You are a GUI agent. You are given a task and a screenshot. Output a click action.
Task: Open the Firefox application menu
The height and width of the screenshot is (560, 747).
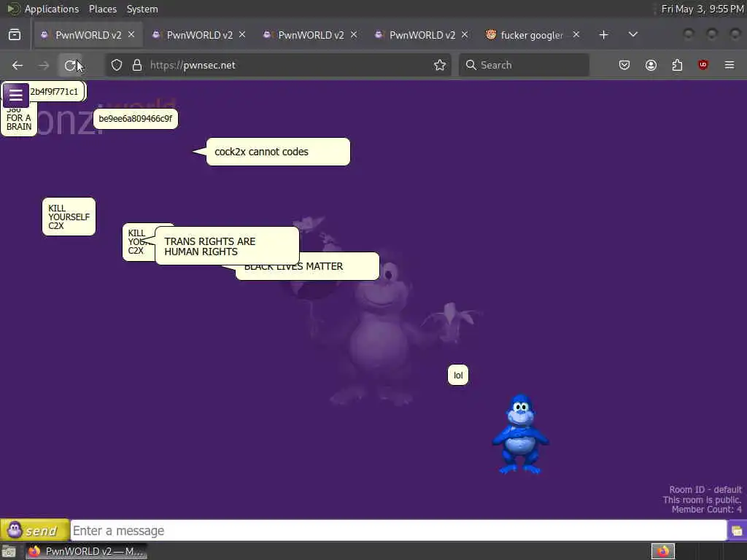pos(729,65)
